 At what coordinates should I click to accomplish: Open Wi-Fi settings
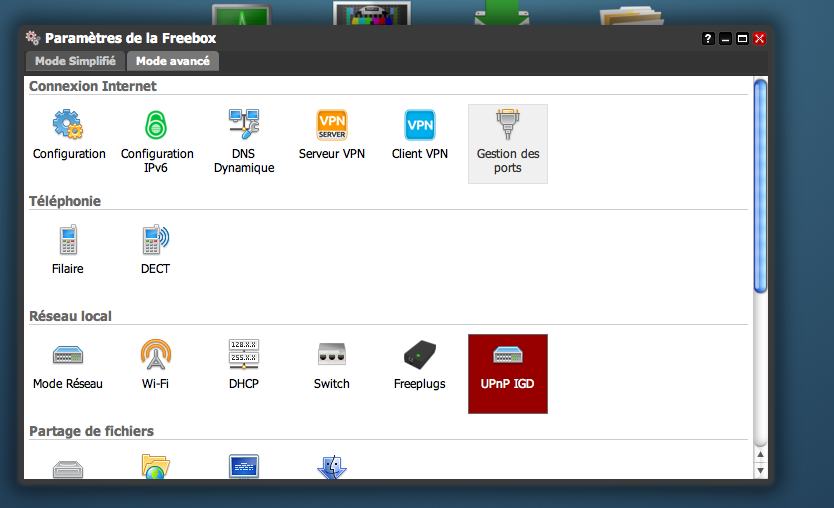coord(155,365)
